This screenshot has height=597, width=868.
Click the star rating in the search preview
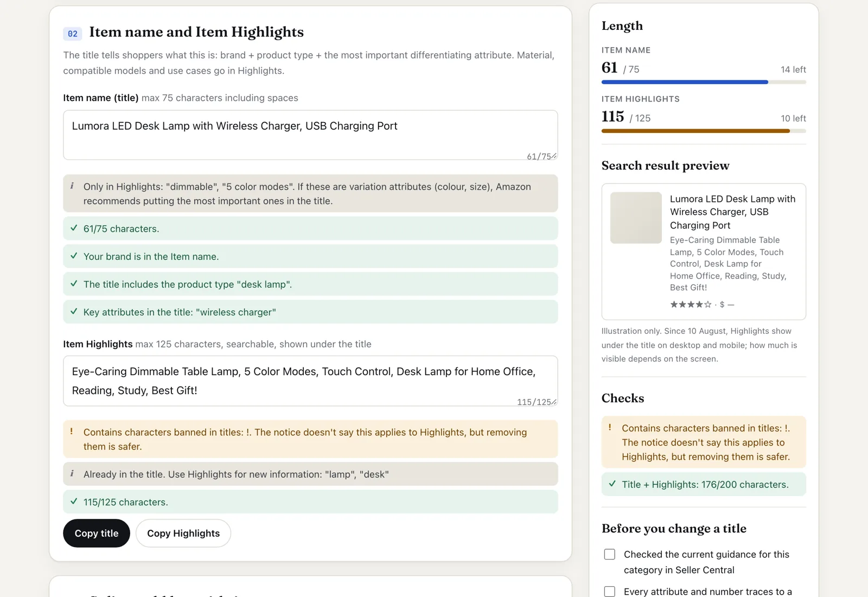[691, 304]
